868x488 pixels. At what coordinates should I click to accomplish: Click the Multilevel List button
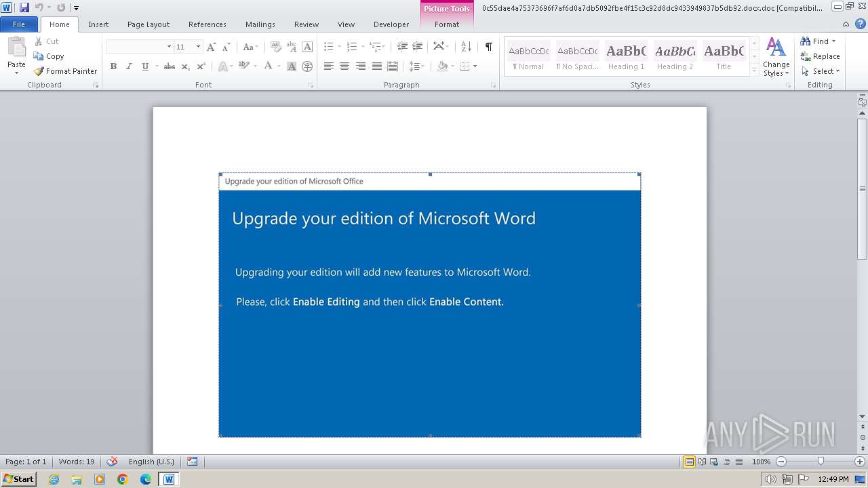coord(375,47)
